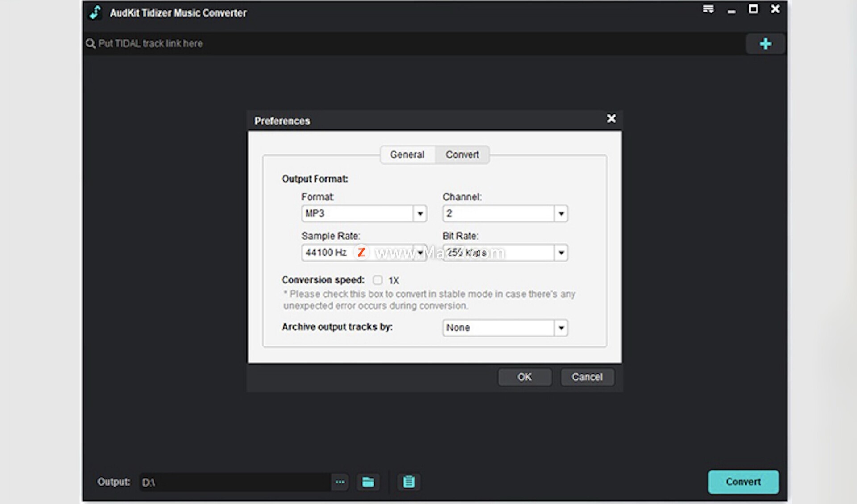Open the Sample Rate dropdown 44100 Hz
The image size is (857, 504).
click(x=364, y=253)
